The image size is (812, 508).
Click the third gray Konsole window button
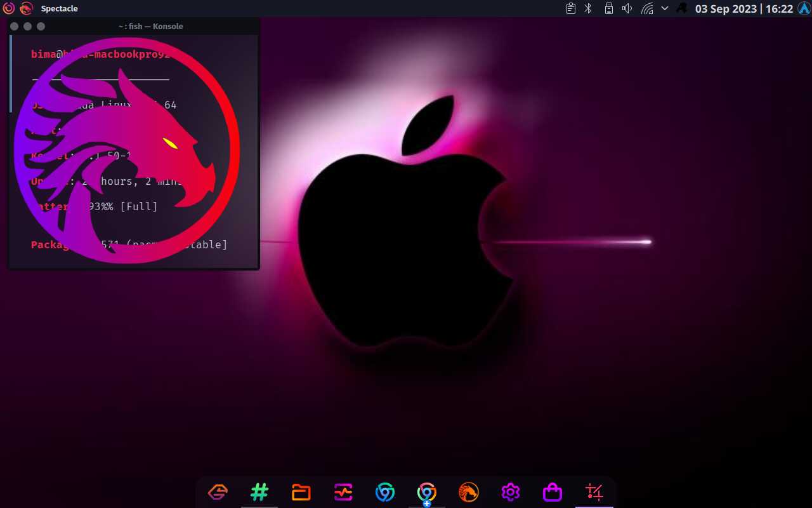point(41,27)
